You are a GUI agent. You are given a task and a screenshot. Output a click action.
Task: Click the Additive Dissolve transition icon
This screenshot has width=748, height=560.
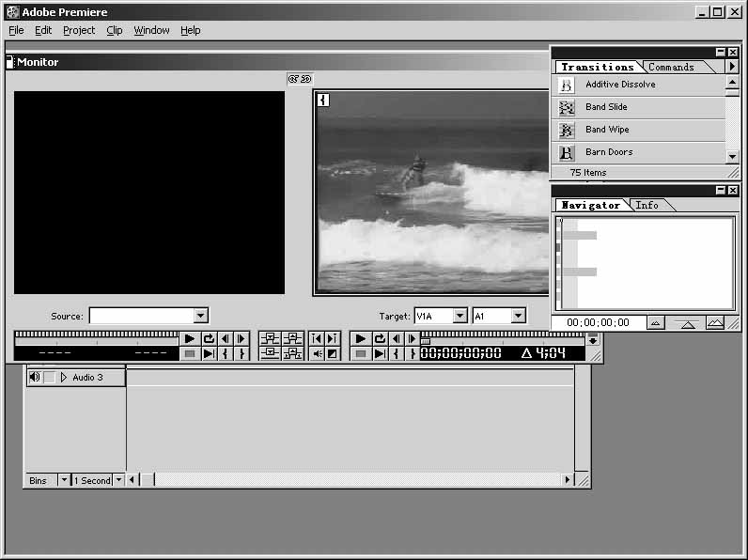[x=567, y=85]
